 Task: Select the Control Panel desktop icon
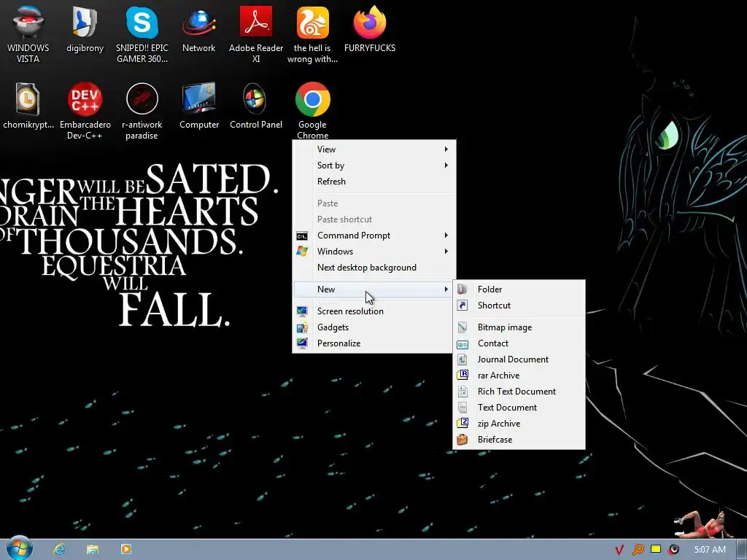(256, 106)
